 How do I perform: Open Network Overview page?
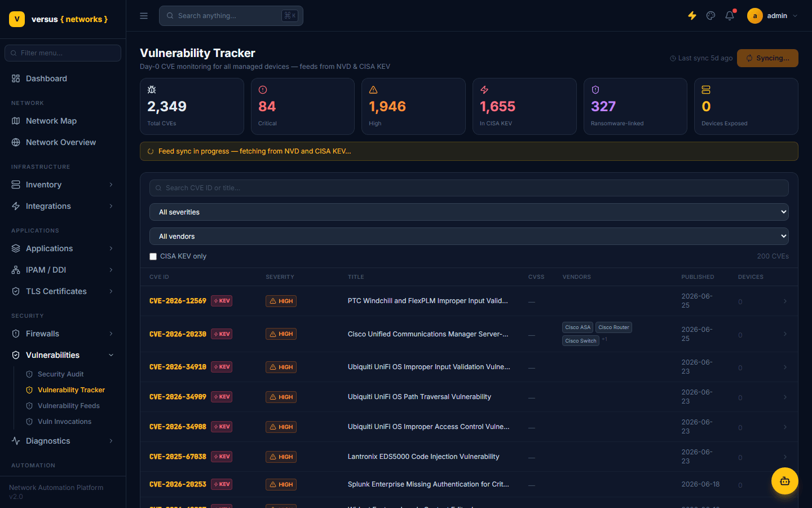pyautogui.click(x=63, y=142)
